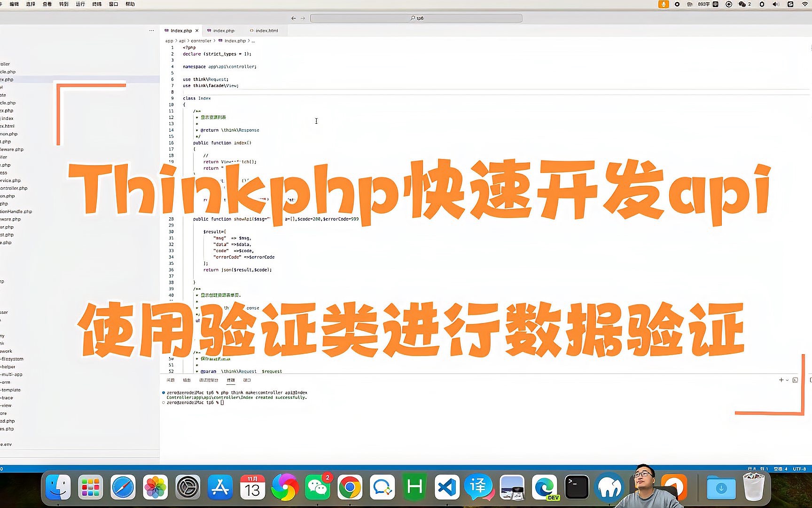Select ontroller.php in file explorer
Image resolution: width=812 pixels, height=508 pixels.
(x=14, y=188)
